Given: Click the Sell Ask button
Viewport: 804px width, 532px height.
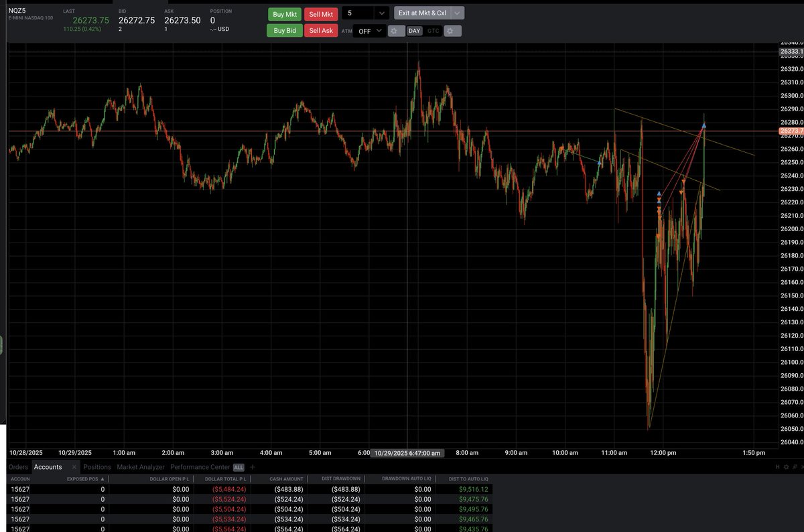Looking at the screenshot, I should click(x=321, y=31).
